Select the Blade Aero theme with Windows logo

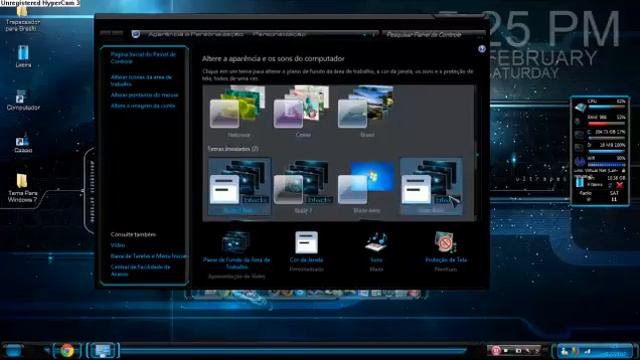(367, 187)
